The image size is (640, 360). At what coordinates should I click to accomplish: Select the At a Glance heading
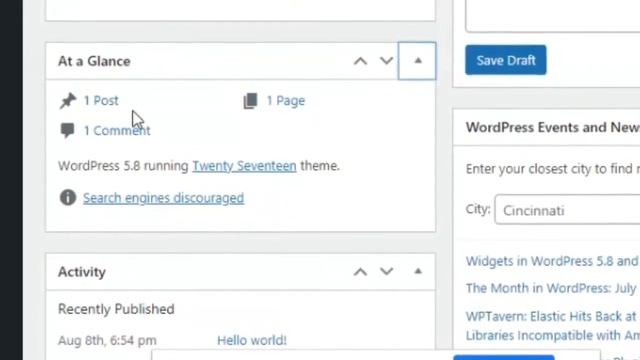click(x=94, y=61)
